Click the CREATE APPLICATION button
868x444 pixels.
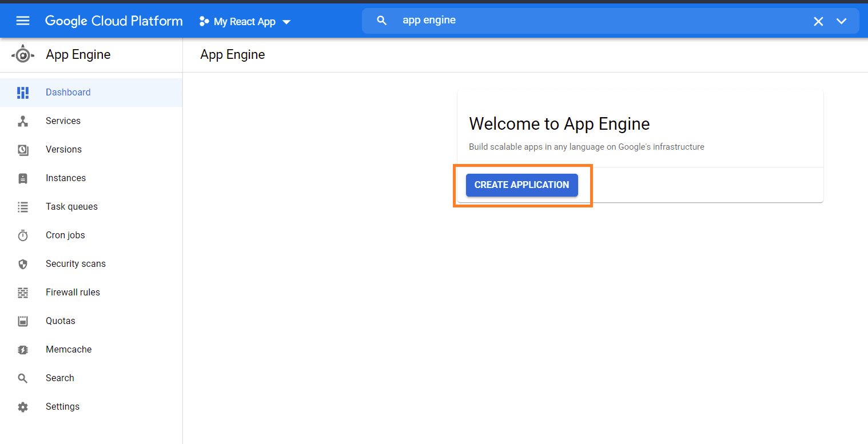[521, 185]
